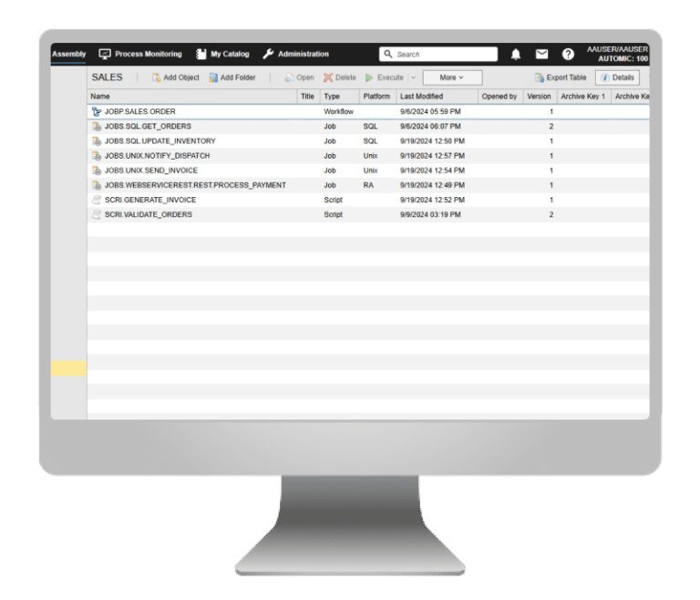Sort by the Name column header

click(192, 97)
